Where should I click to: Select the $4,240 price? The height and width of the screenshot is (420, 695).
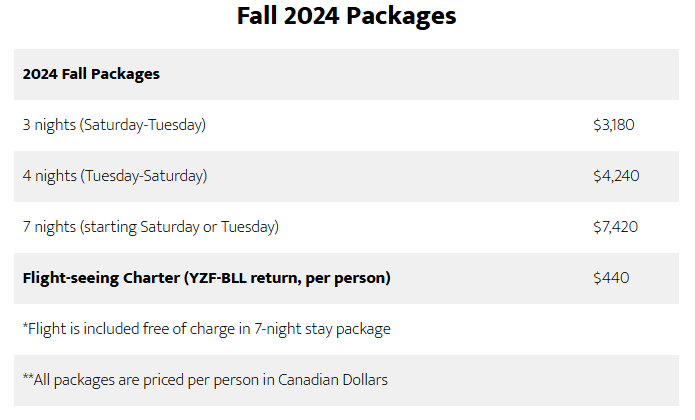click(x=616, y=176)
